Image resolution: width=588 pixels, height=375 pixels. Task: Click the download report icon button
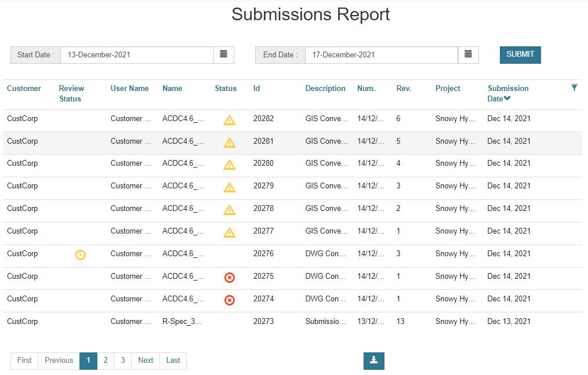click(x=373, y=361)
